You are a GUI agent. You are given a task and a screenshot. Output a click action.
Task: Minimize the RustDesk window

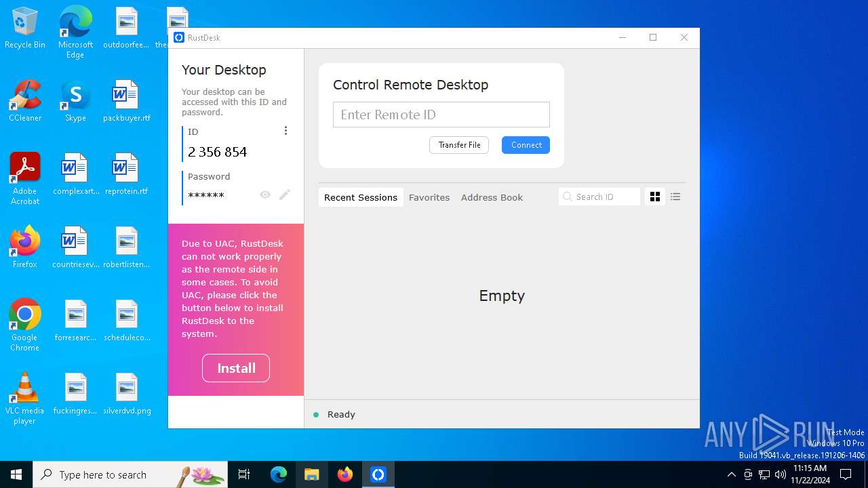coord(623,38)
